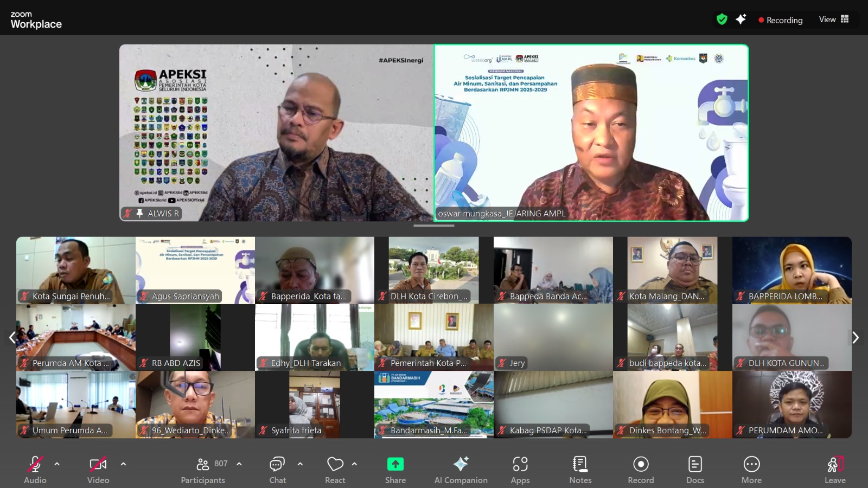The image size is (868, 488).
Task: Unmute the microphone with Audio button
Action: 35,469
